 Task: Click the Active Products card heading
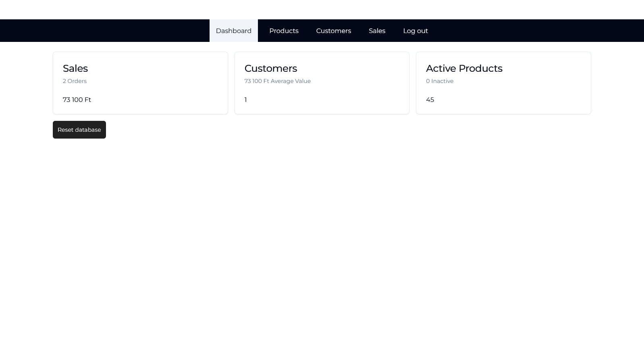click(464, 68)
